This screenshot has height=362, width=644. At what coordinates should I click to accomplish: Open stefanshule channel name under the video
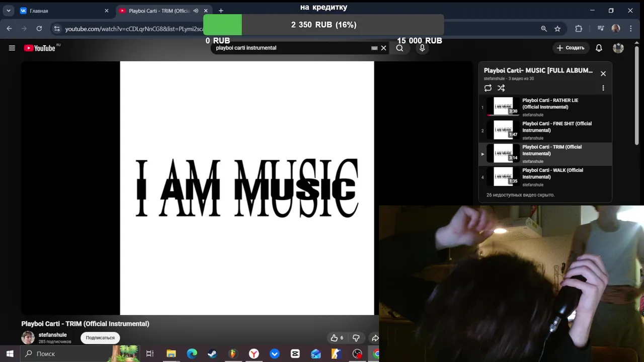(53, 335)
